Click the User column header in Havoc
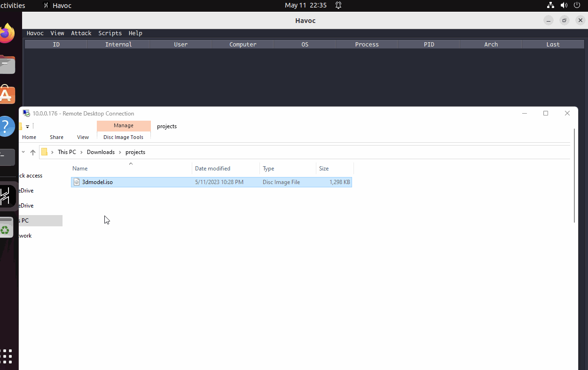Viewport: 588px width, 370px height. tap(180, 44)
